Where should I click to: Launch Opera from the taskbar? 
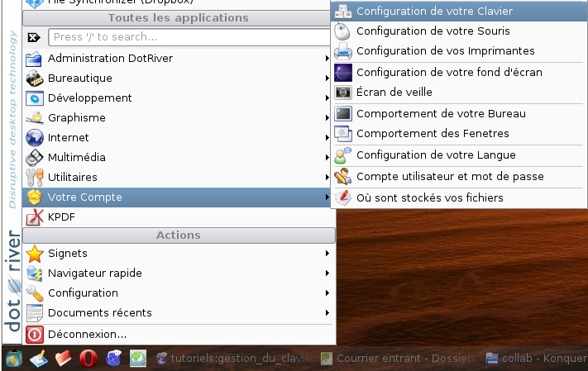pos(88,359)
